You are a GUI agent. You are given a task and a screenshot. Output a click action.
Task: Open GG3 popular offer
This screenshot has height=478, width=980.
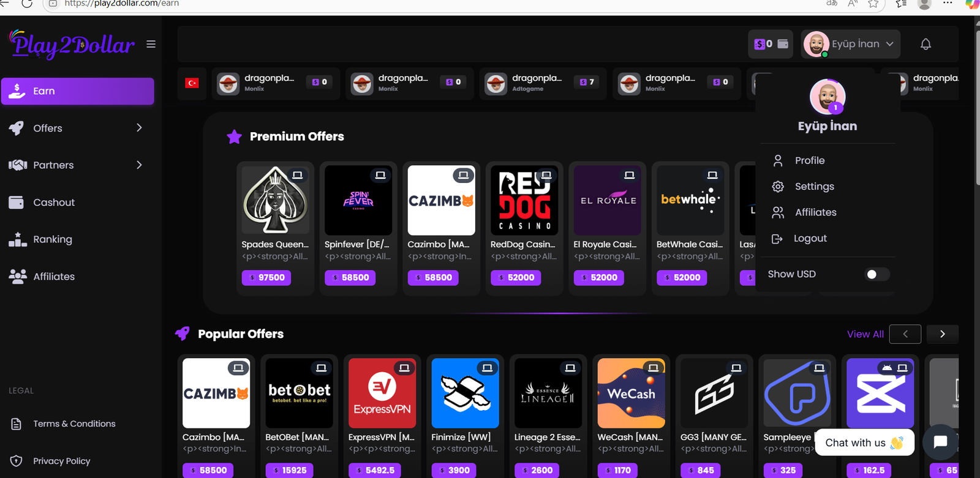[714, 416]
